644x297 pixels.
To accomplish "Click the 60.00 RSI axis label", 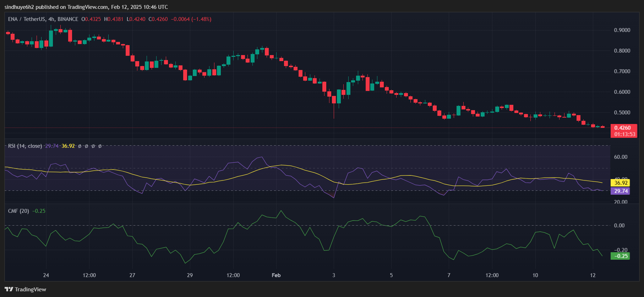I will click(x=621, y=157).
